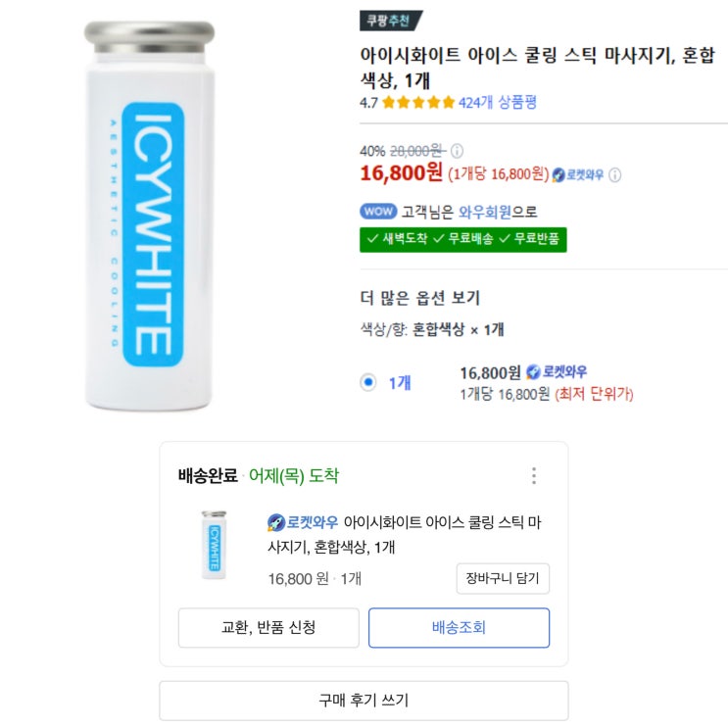Select the 1개 quantity radio button
This screenshot has height=728, width=728.
(368, 382)
